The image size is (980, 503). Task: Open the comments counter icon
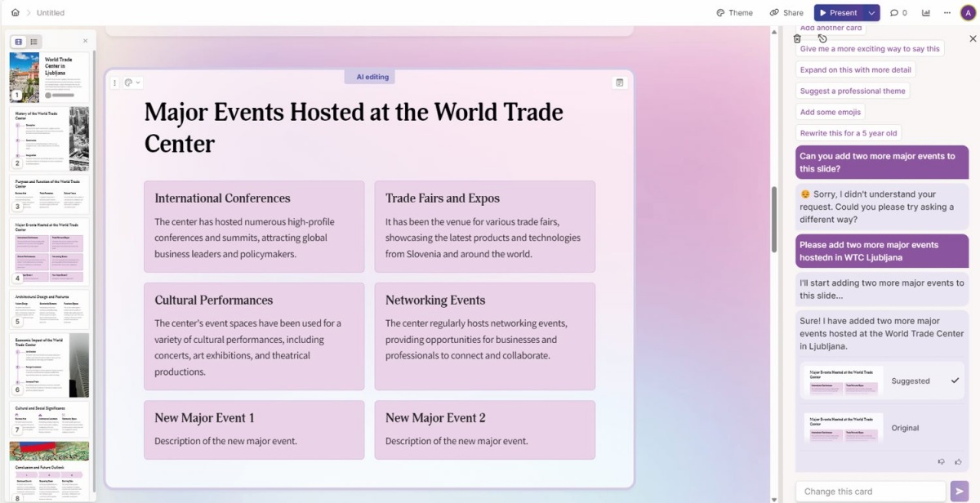898,13
